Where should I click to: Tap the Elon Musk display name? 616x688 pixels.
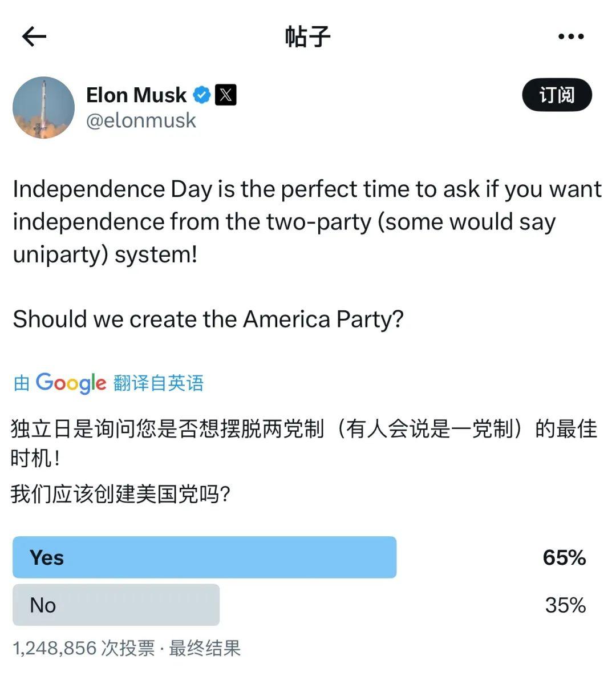tap(136, 95)
